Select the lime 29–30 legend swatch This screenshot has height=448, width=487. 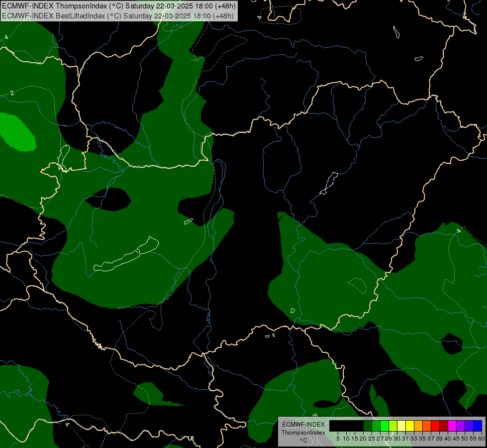[x=393, y=426]
